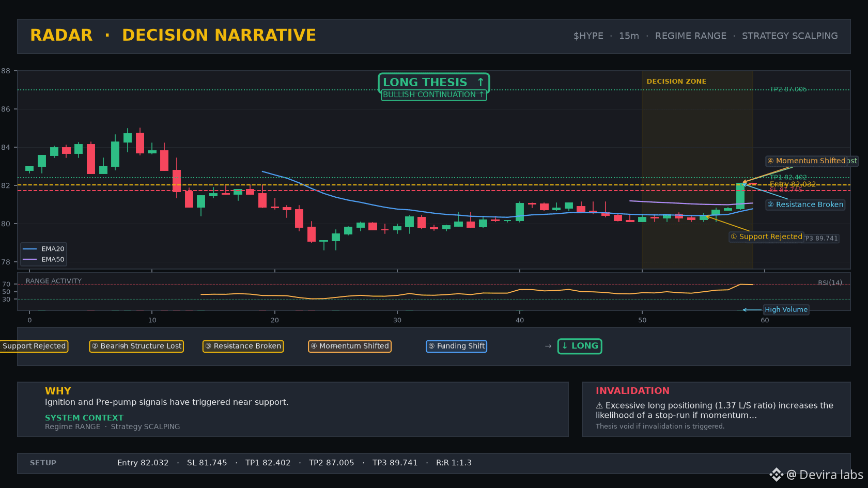868x488 pixels.
Task: Click the Devira labs logo icon
Action: click(776, 475)
